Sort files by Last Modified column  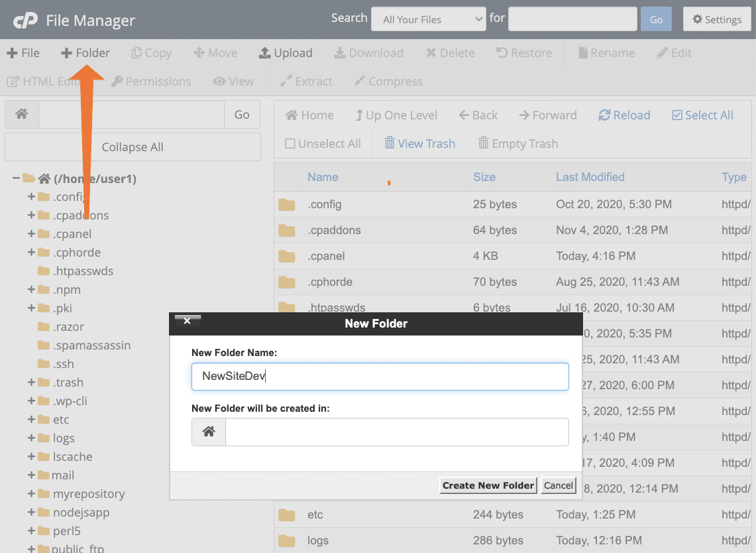coord(590,177)
